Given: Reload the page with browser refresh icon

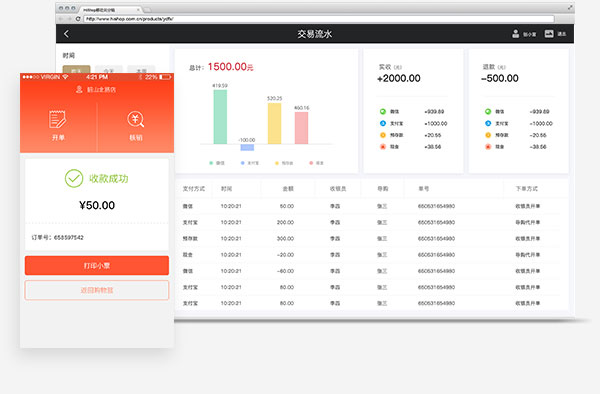Looking at the screenshot, I should click(x=78, y=18).
